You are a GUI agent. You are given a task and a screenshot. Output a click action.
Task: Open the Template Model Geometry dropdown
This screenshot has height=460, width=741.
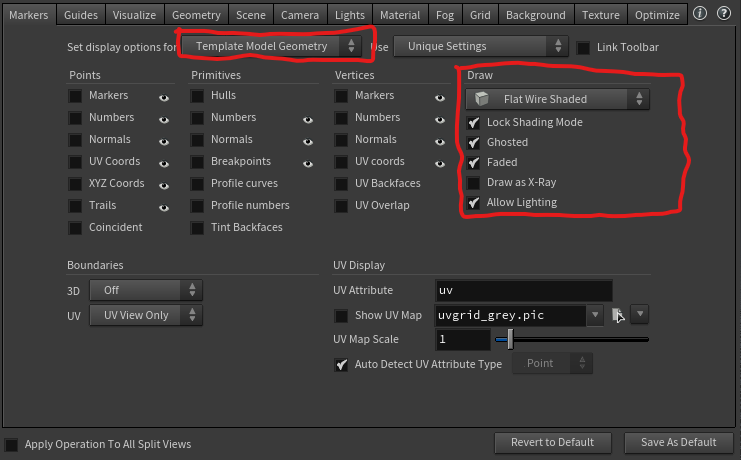272,46
